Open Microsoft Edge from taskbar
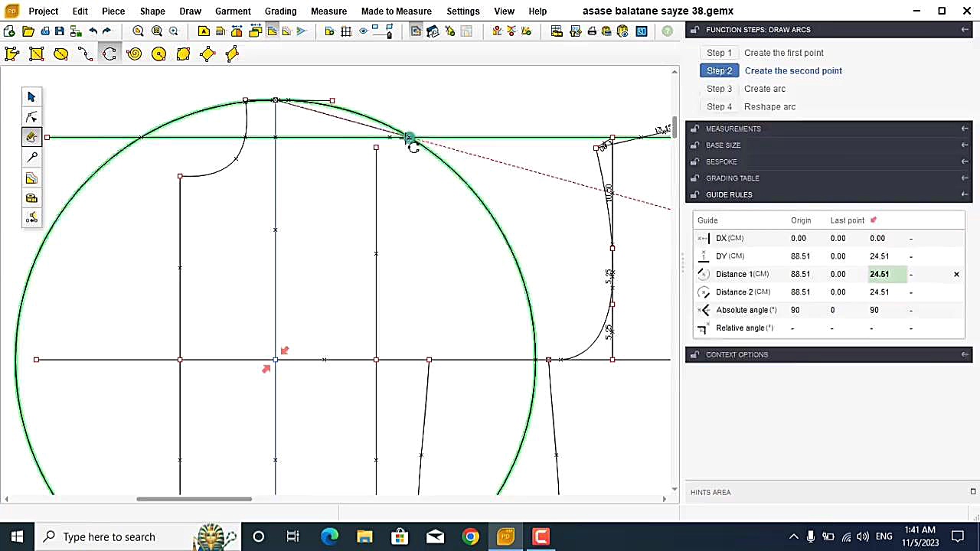This screenshot has width=980, height=551. click(329, 536)
